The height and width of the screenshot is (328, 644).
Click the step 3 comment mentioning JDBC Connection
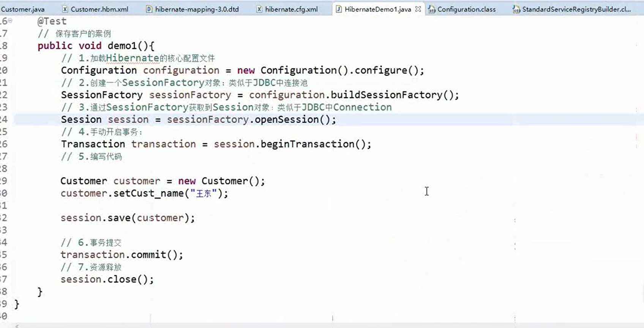[x=226, y=107]
